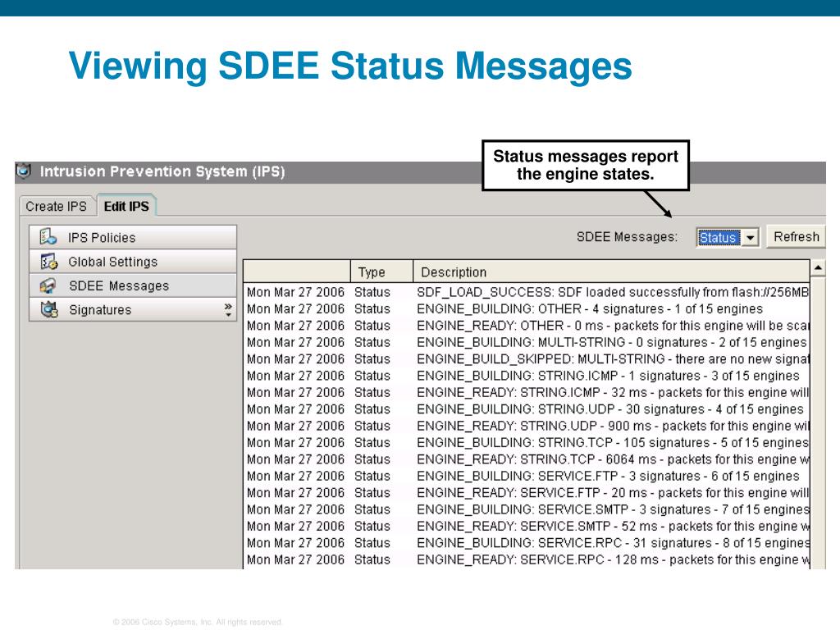Select 'ENGINE_BUILDING: SERVICE.RPC' row
The width and height of the screenshot is (840, 630).
tap(527, 543)
